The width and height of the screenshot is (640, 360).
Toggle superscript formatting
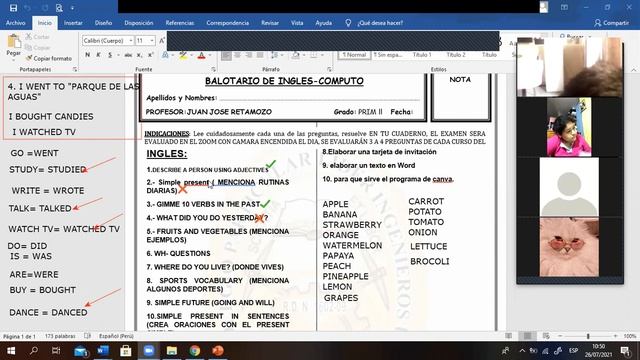(x=150, y=55)
